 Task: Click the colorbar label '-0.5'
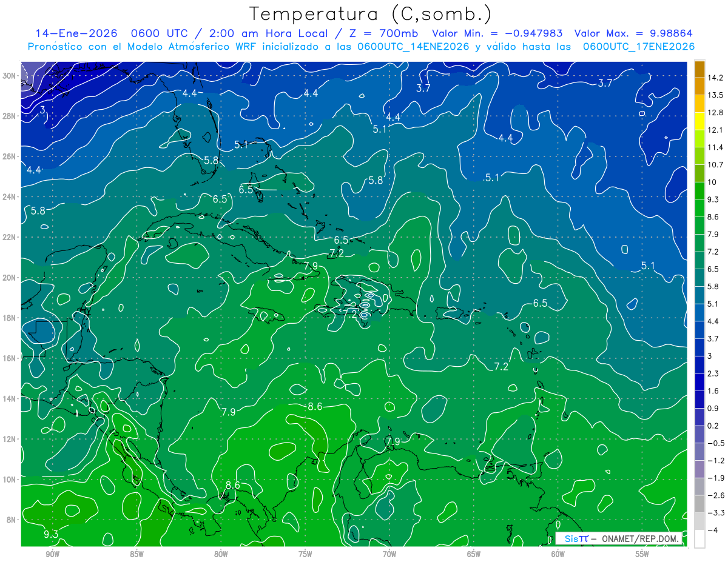pos(716,443)
